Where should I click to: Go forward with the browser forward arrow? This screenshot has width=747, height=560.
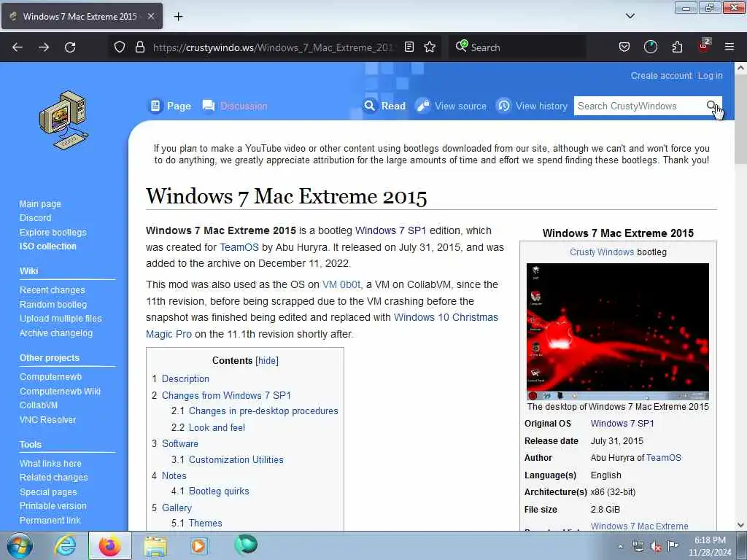44,47
